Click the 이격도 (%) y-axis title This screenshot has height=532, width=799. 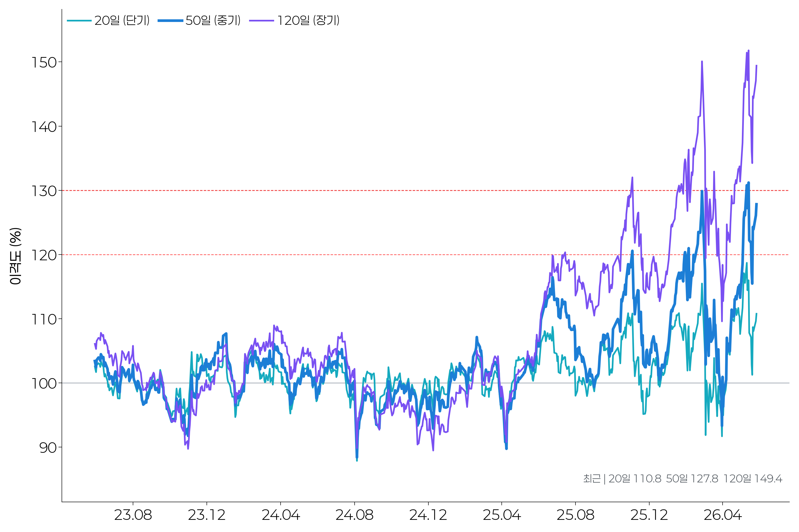[x=16, y=256]
